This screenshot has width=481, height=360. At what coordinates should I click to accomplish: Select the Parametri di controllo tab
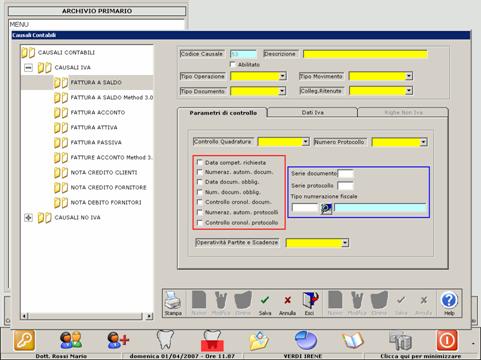coord(223,113)
